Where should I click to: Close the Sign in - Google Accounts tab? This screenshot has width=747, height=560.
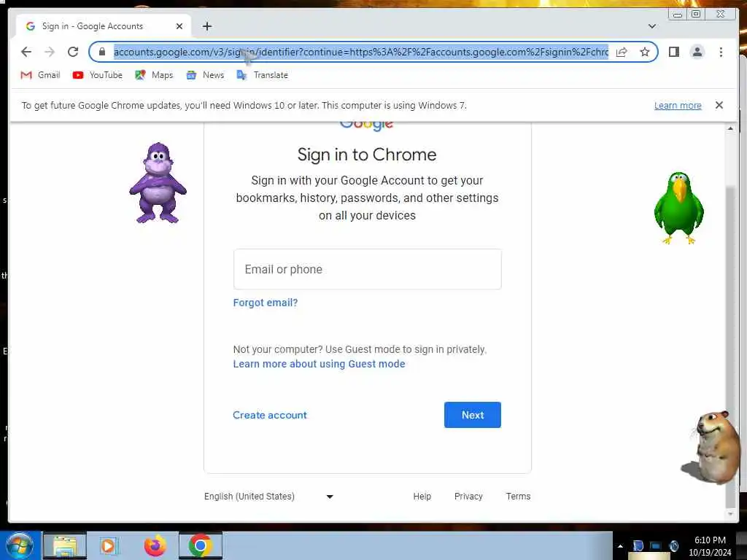pos(179,26)
